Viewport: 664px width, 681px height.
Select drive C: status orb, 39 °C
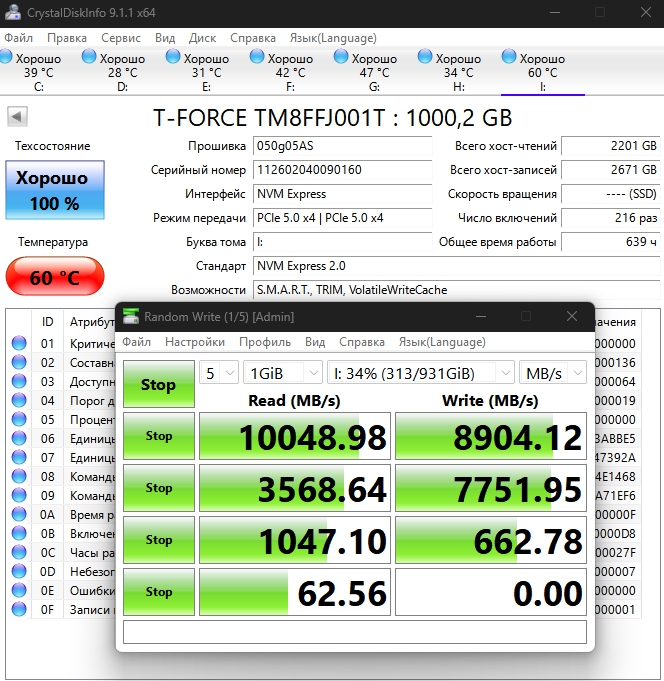[6, 56]
